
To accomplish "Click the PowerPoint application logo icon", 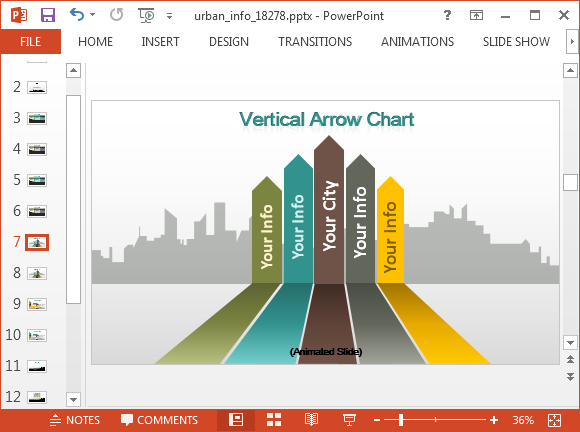I will tap(19, 15).
